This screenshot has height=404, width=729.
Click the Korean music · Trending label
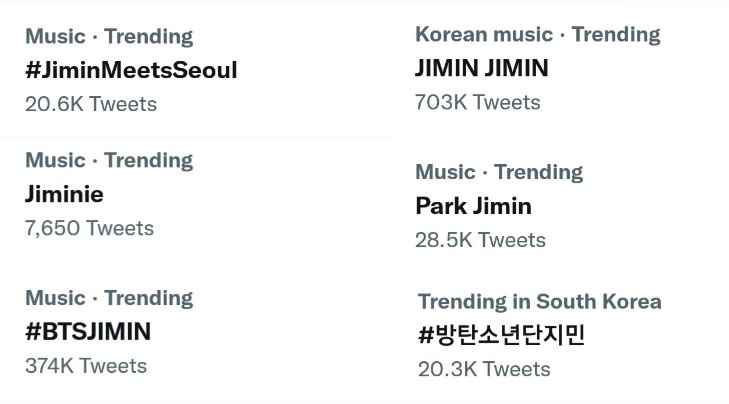[537, 35]
